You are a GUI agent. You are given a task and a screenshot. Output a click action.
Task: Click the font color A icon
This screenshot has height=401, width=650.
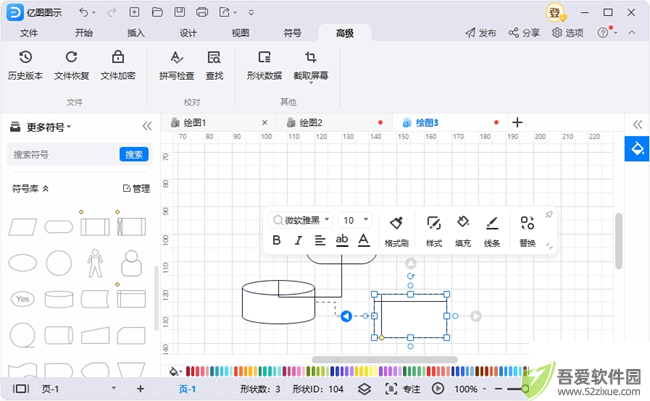tap(364, 240)
